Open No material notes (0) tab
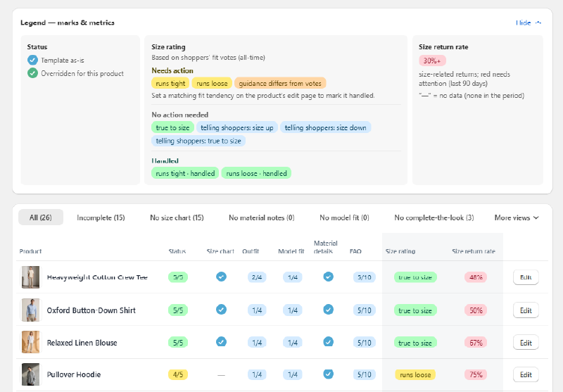 click(262, 217)
